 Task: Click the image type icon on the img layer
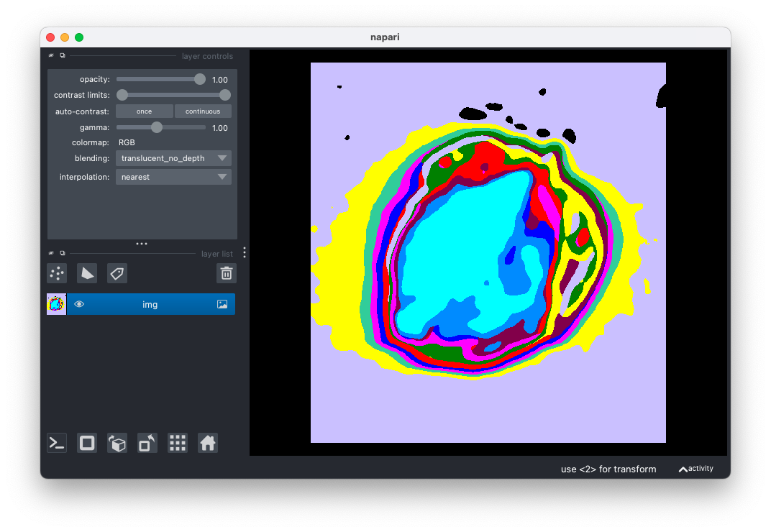(x=222, y=304)
